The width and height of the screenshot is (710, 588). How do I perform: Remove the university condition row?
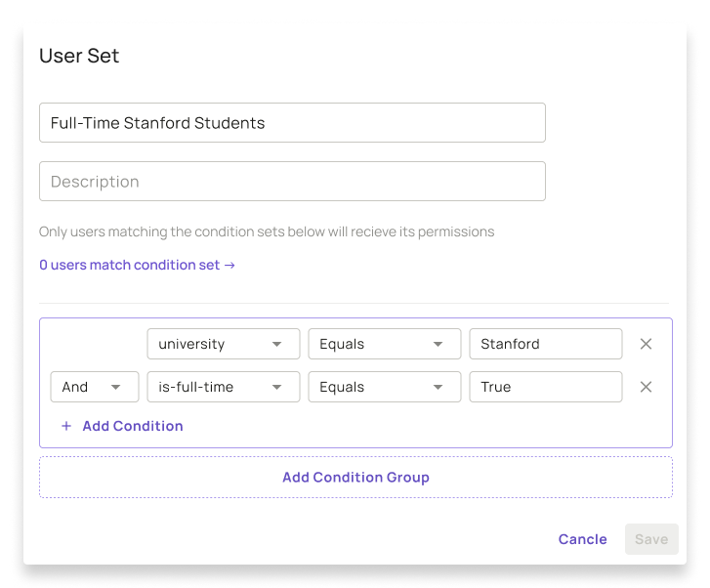[646, 344]
